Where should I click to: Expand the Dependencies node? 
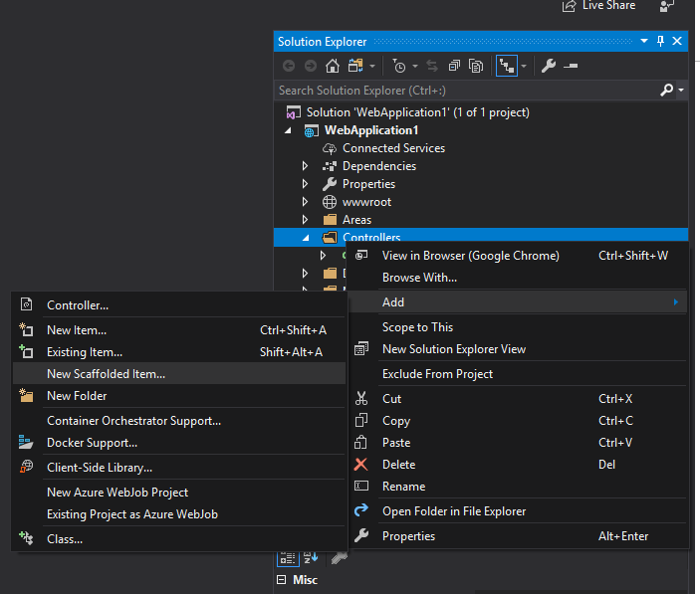click(305, 166)
